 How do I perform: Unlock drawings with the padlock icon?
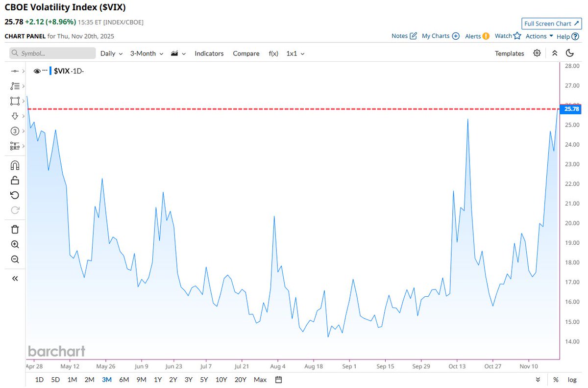pyautogui.click(x=15, y=180)
